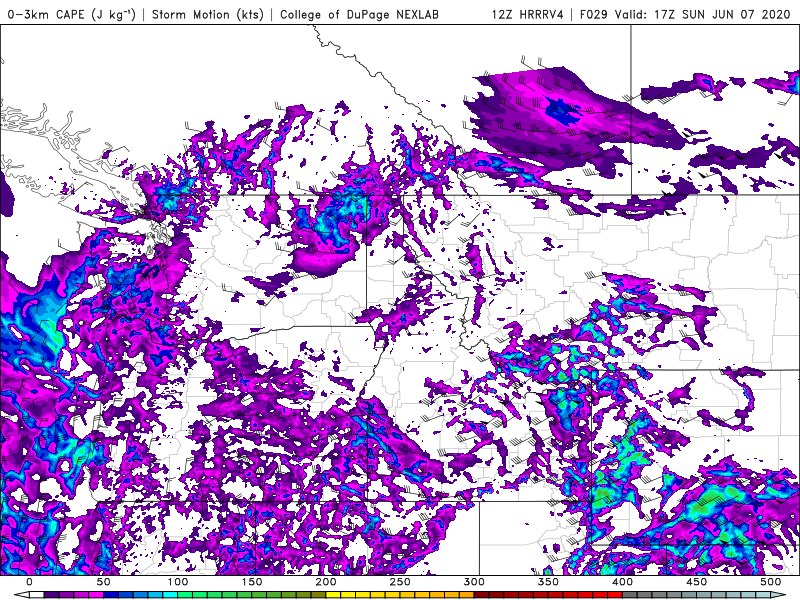Select the white swatch at the color bar start

click(x=37, y=594)
